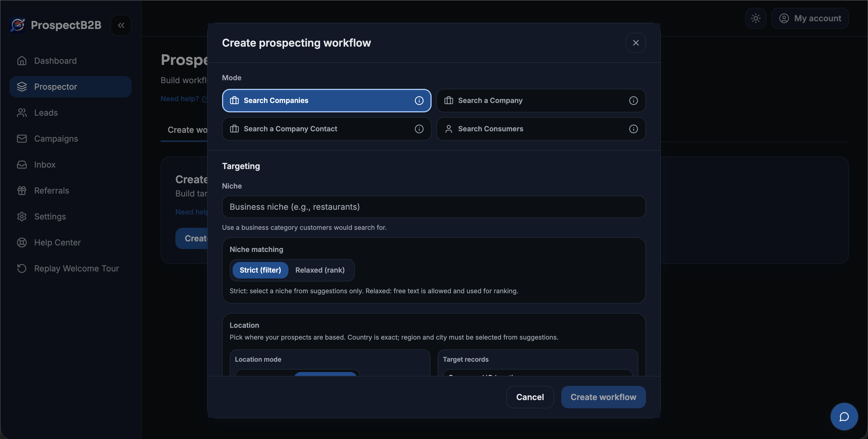Click the Search Consumers info icon
Screen dimensions: 868x439
633,129
